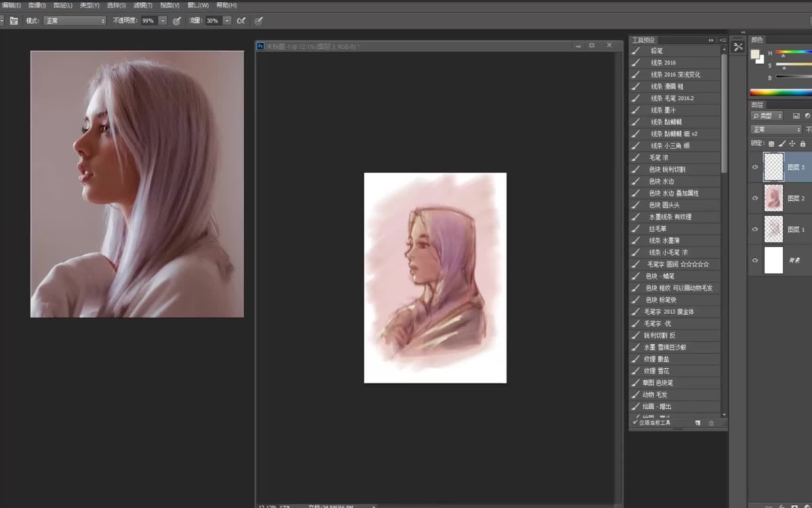The width and height of the screenshot is (812, 508).
Task: Open 类型(Y) menu
Action: pyautogui.click(x=89, y=5)
